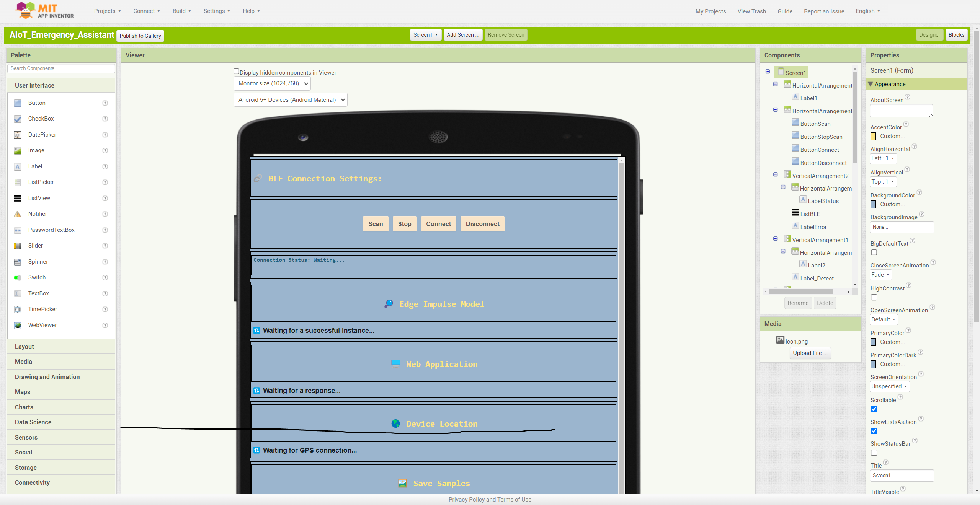The image size is (980, 505).
Task: Click the Designer view tab
Action: click(x=930, y=35)
